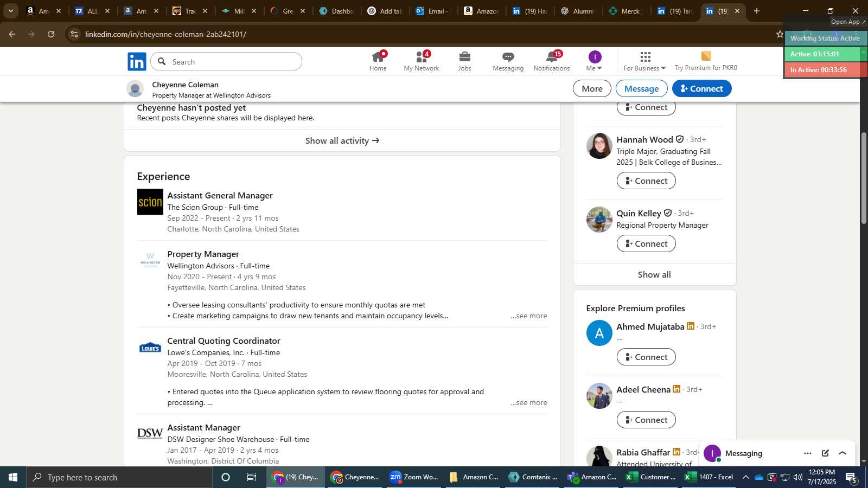
Task: Open Notifications bell icon
Action: pos(552,61)
